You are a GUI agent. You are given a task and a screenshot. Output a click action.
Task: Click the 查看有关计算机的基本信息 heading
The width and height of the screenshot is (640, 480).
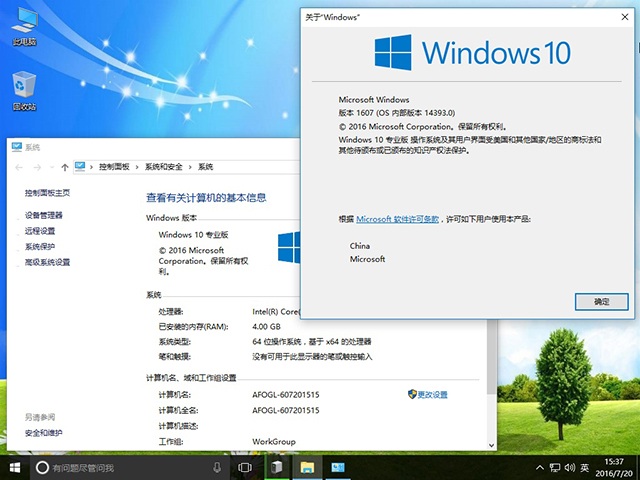(206, 198)
